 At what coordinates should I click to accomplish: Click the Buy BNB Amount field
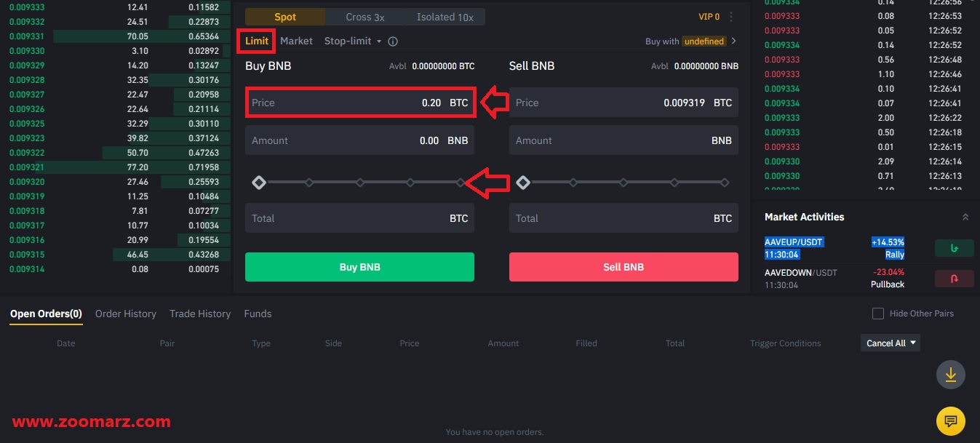point(359,140)
